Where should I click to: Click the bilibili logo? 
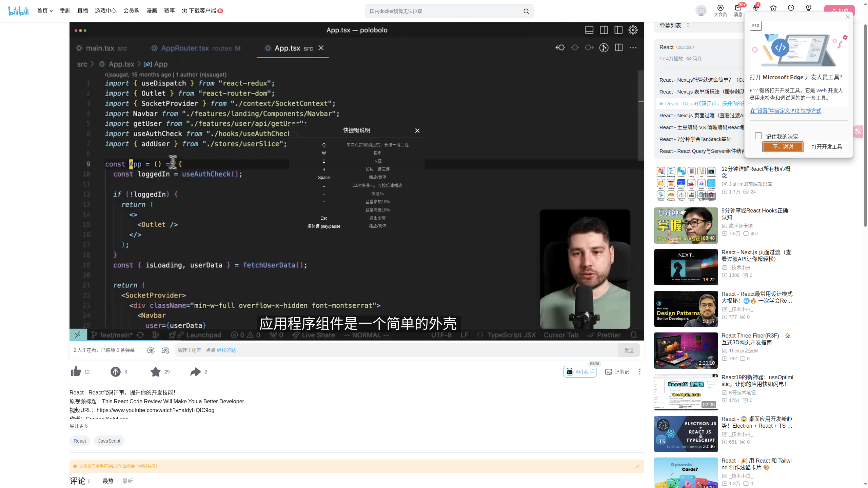(x=18, y=11)
